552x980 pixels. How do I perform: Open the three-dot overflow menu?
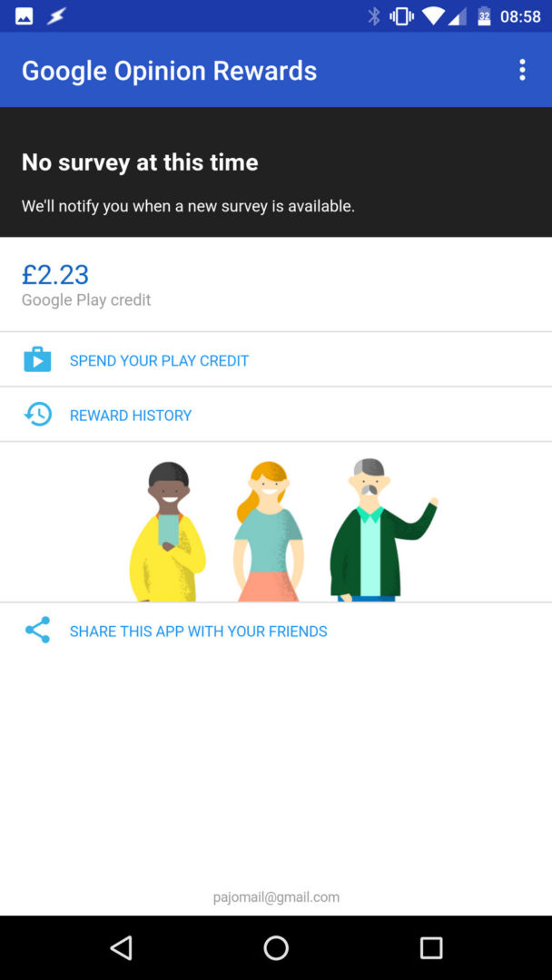[522, 70]
